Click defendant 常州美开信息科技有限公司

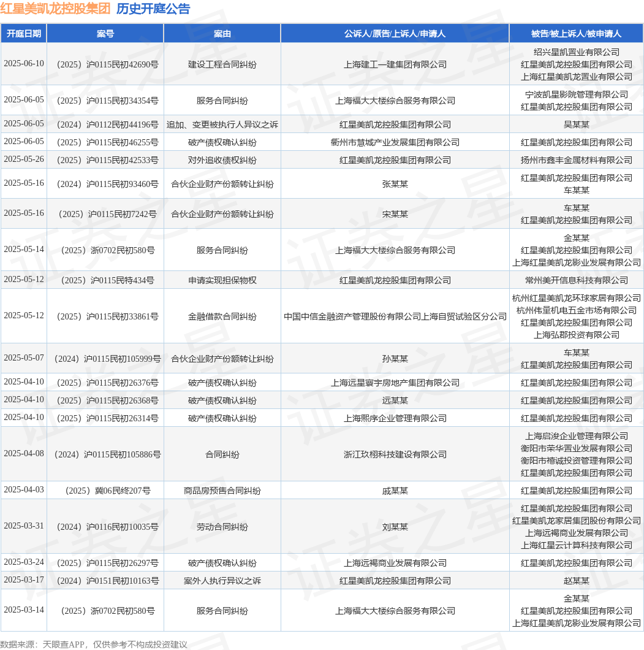click(576, 280)
